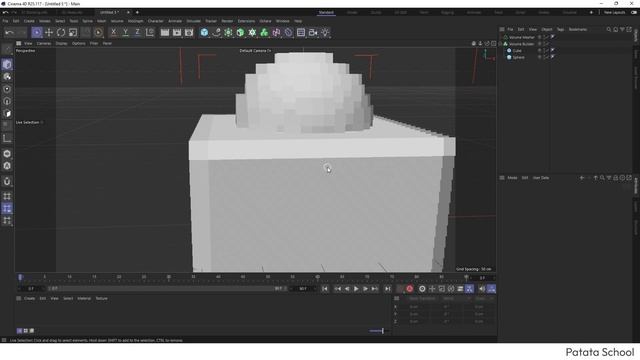The width and height of the screenshot is (640, 360).
Task: Select the Sphere object in Object Manager
Action: pos(519,57)
